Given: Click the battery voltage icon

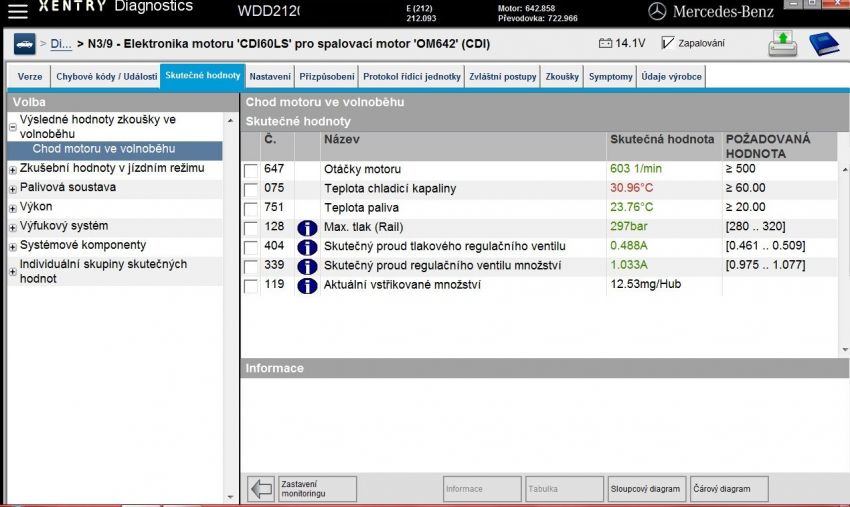Looking at the screenshot, I should [x=605, y=43].
